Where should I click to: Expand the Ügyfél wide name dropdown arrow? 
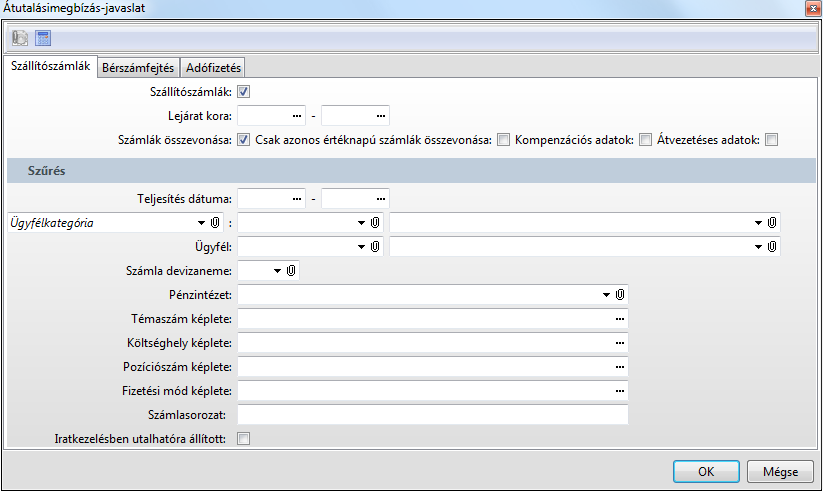tap(758, 247)
